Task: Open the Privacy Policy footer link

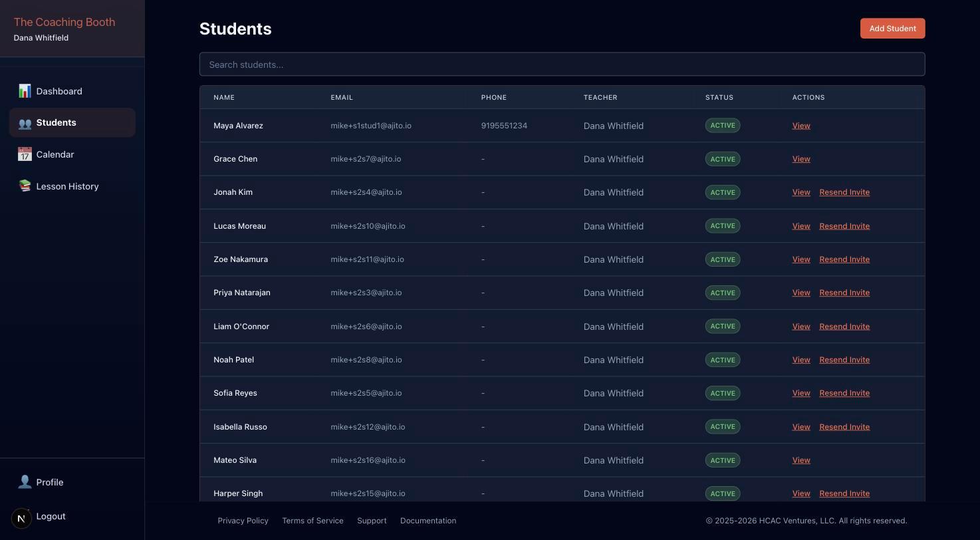Action: click(243, 521)
